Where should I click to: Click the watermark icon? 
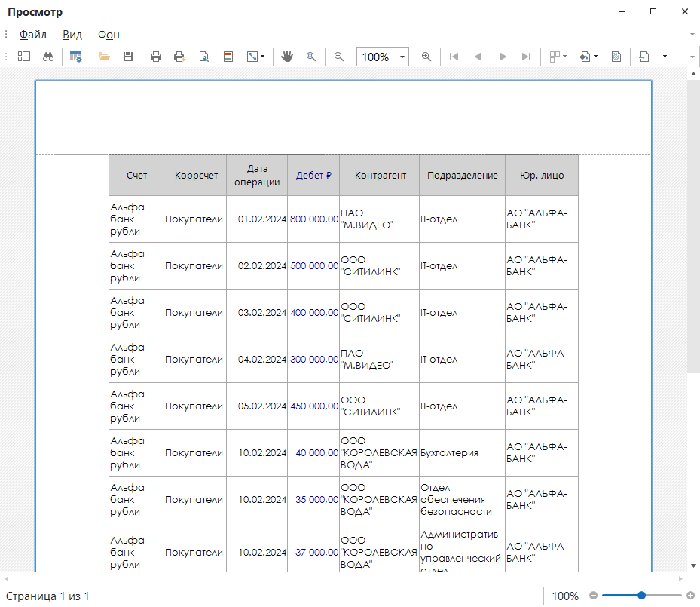coord(616,57)
